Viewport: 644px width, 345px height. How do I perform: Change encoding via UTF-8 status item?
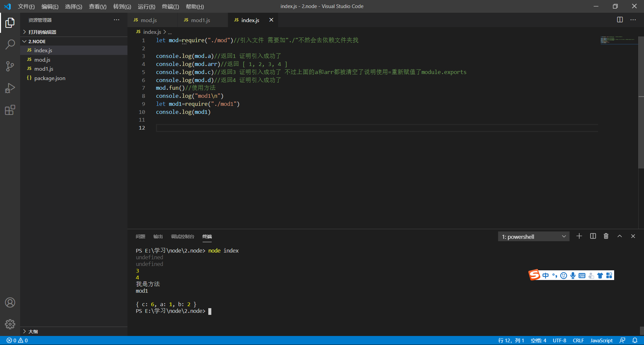(559, 340)
